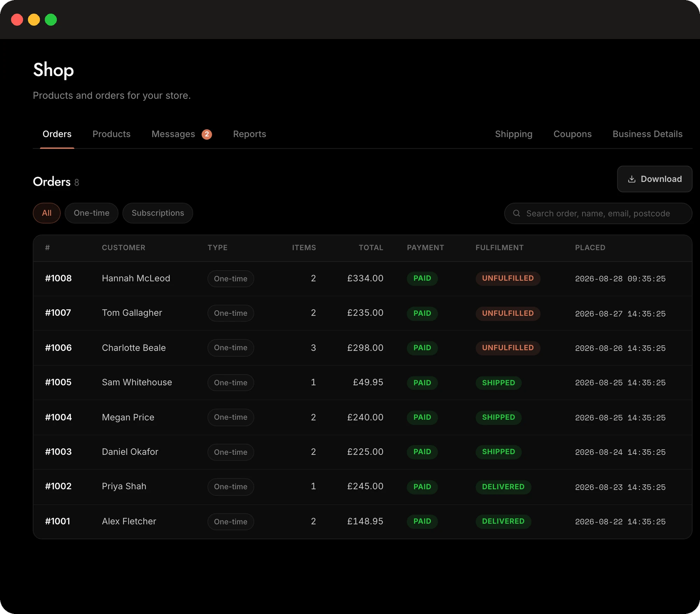Click the Orders heading count 8
The height and width of the screenshot is (614, 700).
pyautogui.click(x=77, y=182)
